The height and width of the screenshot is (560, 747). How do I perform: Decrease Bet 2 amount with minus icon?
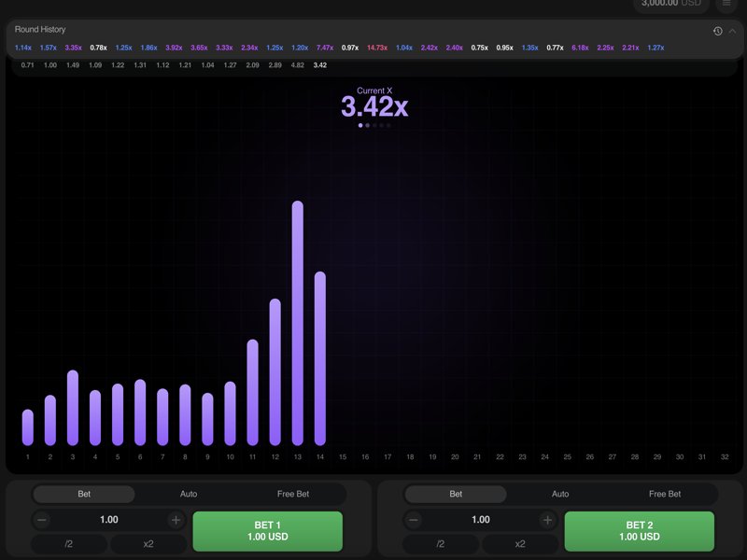click(x=414, y=520)
